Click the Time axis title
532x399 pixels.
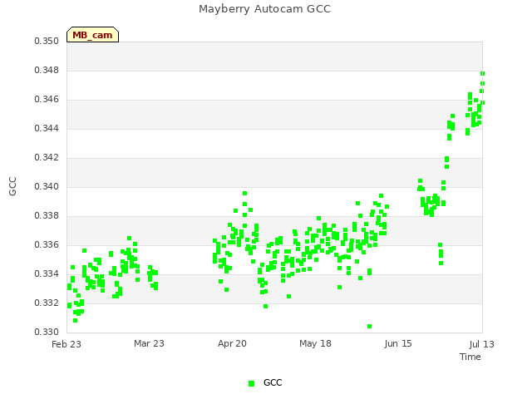(x=470, y=357)
